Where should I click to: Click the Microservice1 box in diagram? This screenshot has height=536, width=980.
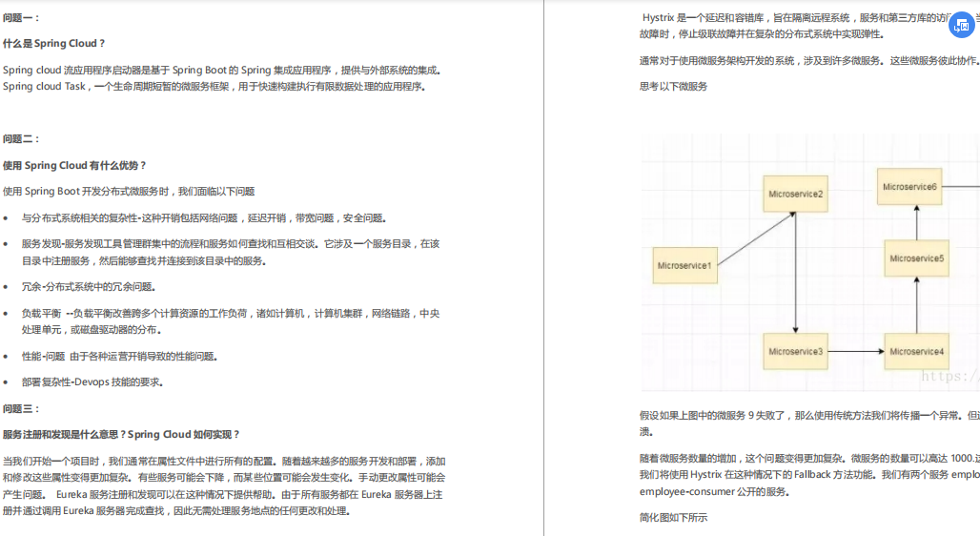tap(684, 265)
